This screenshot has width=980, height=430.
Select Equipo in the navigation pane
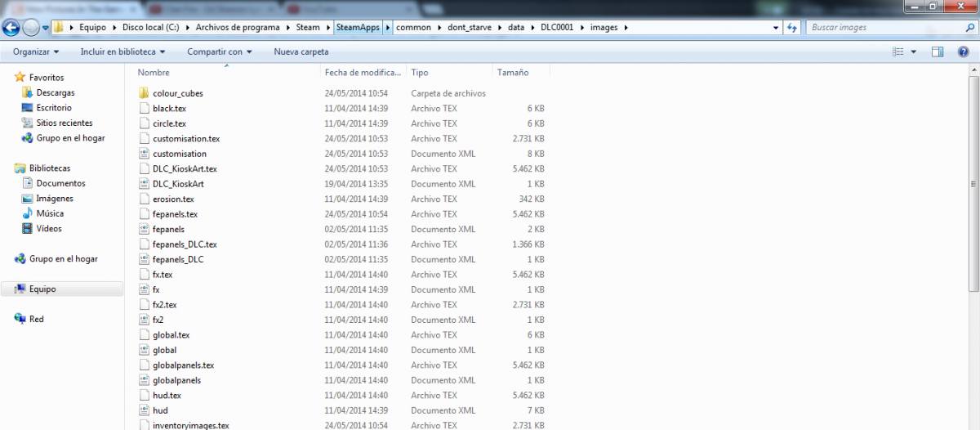click(x=42, y=289)
